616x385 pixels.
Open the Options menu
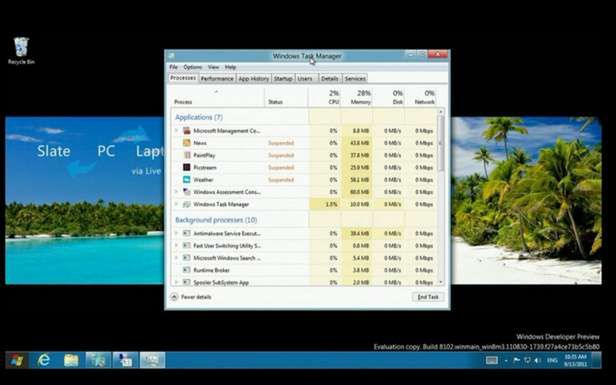(192, 67)
